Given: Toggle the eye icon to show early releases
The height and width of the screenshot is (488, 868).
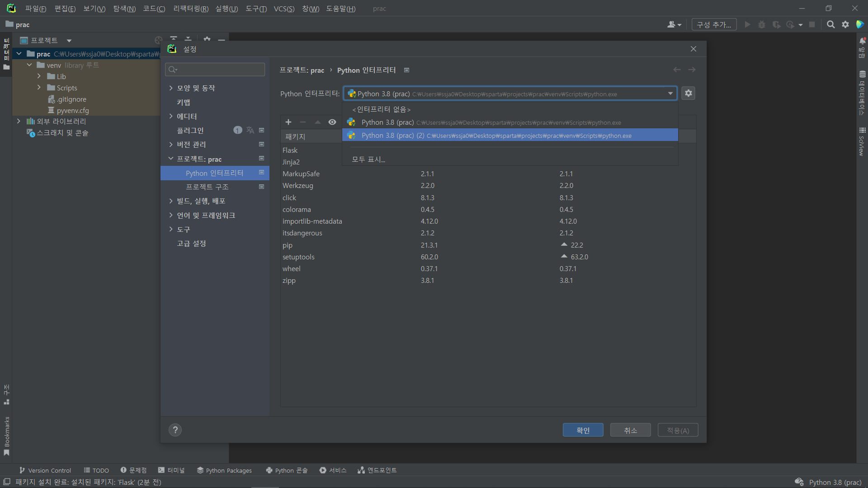Looking at the screenshot, I should coord(332,122).
